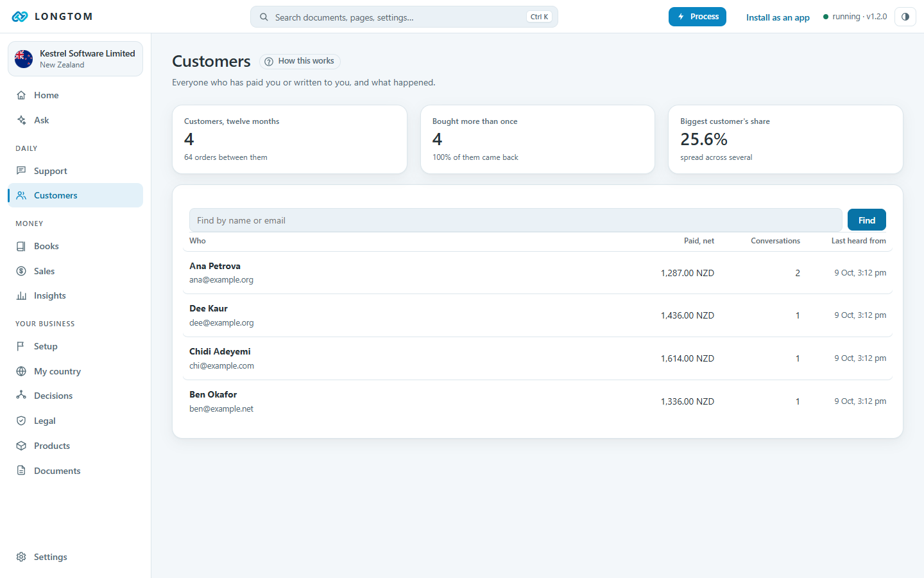The width and height of the screenshot is (924, 578).
Task: Click the Sales dollar icon
Action: (21, 271)
